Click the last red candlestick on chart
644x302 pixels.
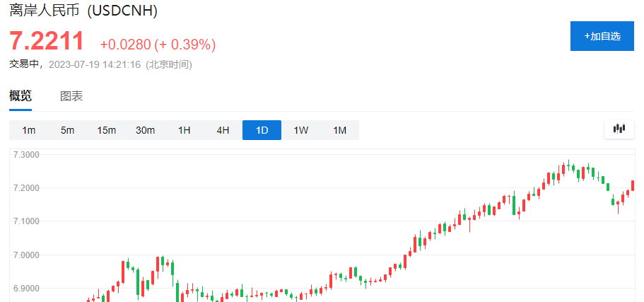pos(633,185)
